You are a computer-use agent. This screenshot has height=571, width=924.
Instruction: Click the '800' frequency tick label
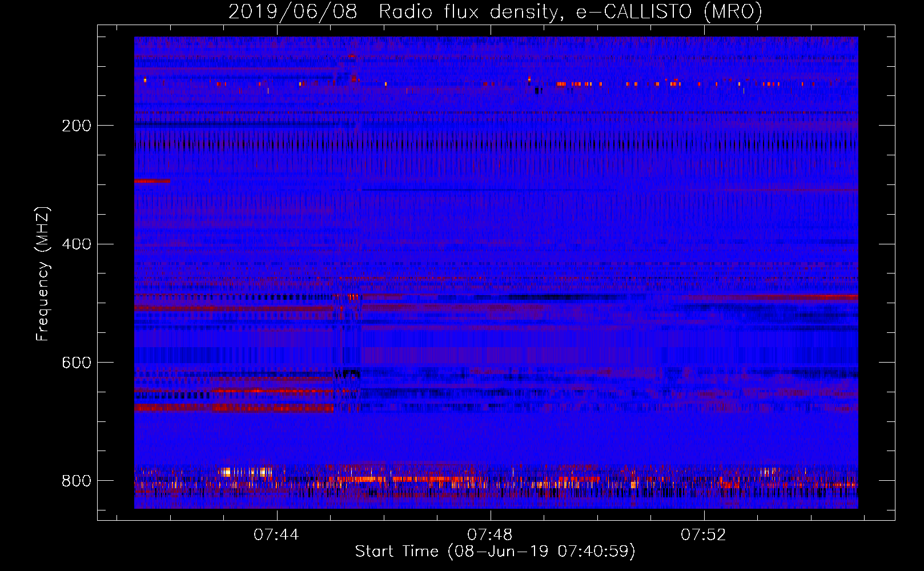[x=77, y=481]
